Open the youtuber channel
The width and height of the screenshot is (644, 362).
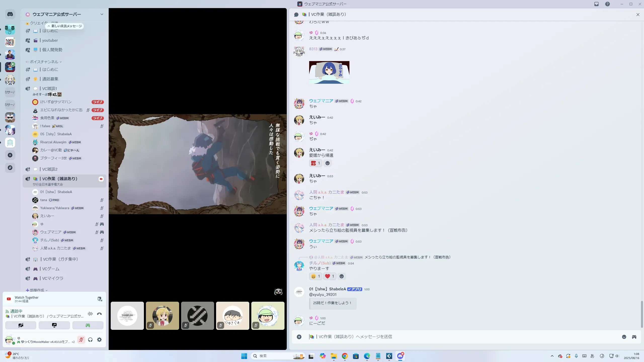(x=50, y=40)
